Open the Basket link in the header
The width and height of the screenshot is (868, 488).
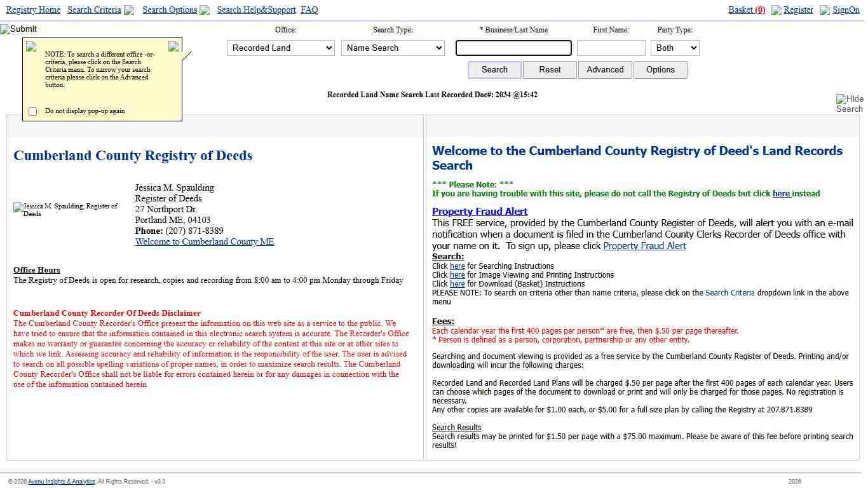746,10
